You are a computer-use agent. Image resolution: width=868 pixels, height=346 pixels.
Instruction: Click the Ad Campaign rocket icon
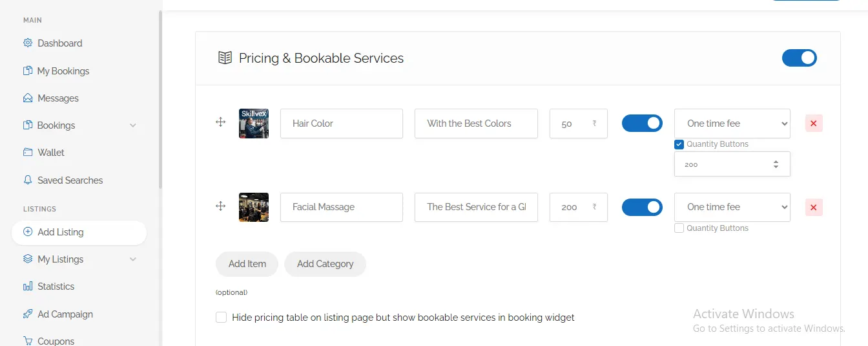(x=28, y=314)
